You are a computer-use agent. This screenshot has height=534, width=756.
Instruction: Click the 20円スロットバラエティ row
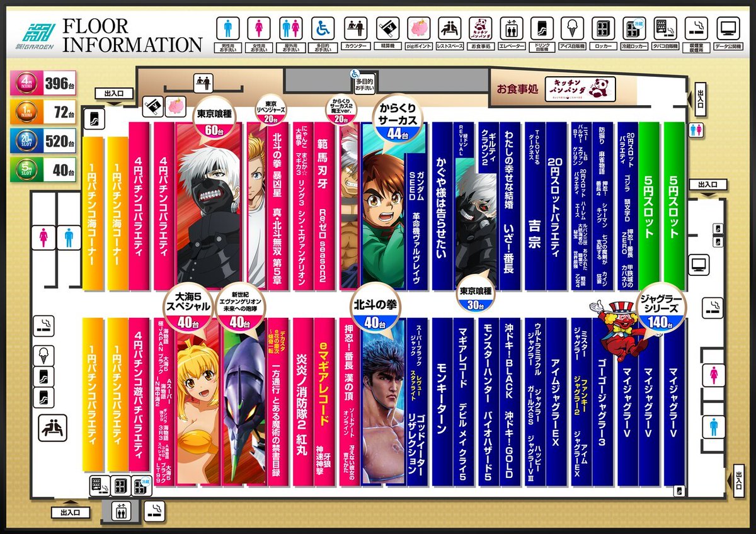(556, 207)
